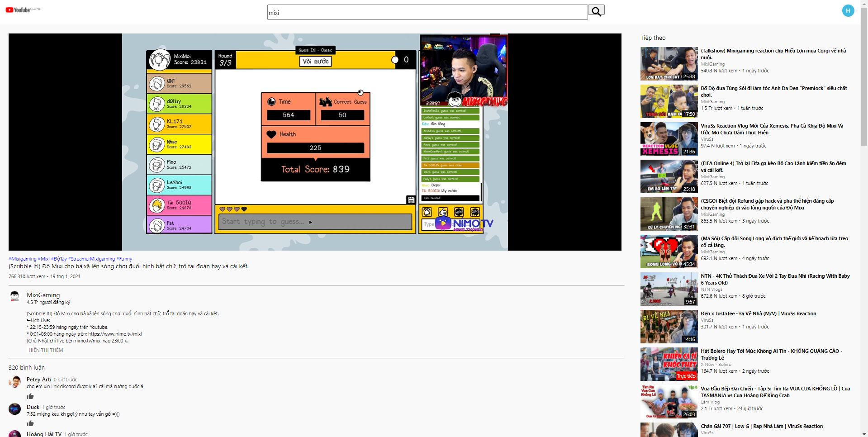This screenshot has width=868, height=437.
Task: Play the ViruSs Reaction Vlog thumbnail
Action: coord(668,138)
